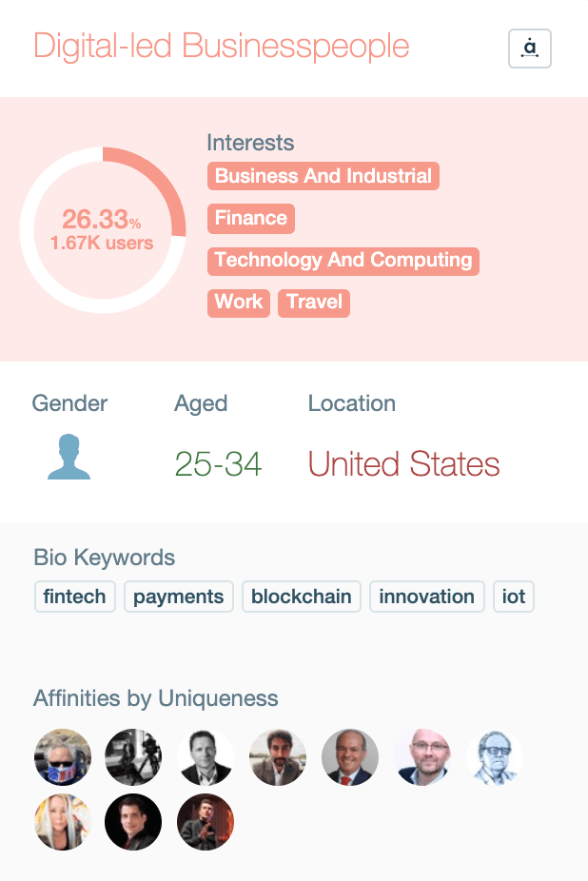The height and width of the screenshot is (881, 588).
Task: Click the Technology And Computing tag
Action: point(343,260)
